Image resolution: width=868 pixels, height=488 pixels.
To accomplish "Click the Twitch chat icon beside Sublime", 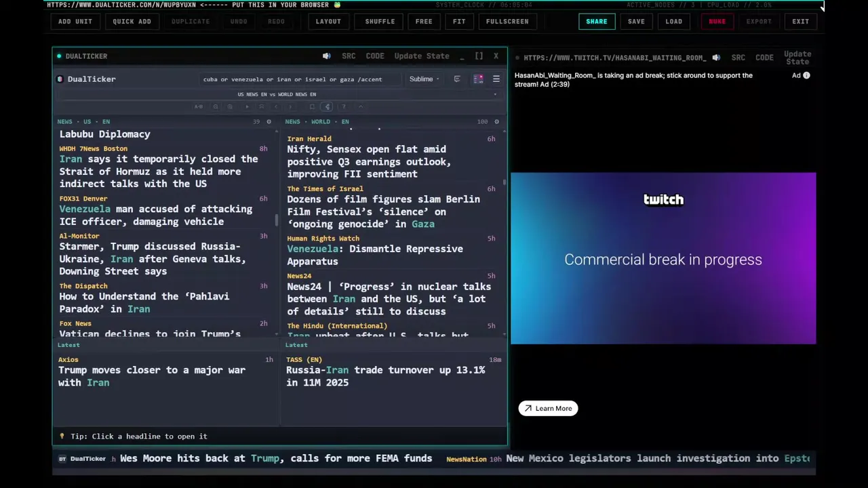I will click(x=457, y=79).
